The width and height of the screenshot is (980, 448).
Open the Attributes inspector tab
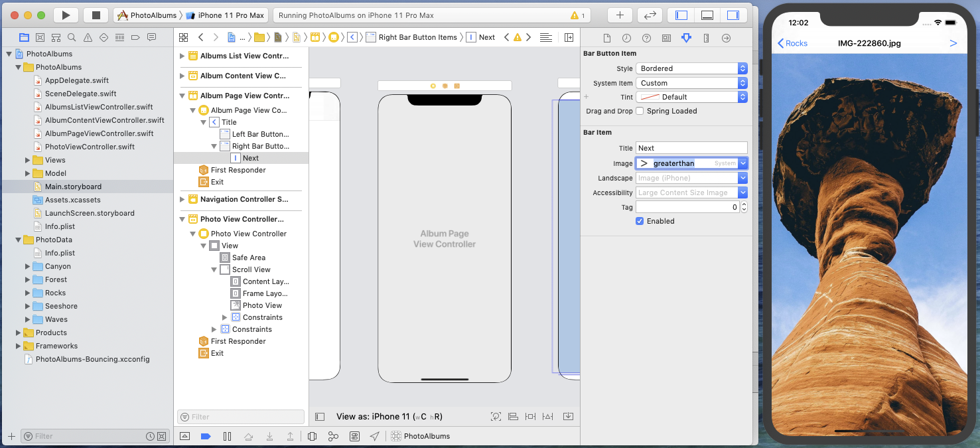(686, 38)
